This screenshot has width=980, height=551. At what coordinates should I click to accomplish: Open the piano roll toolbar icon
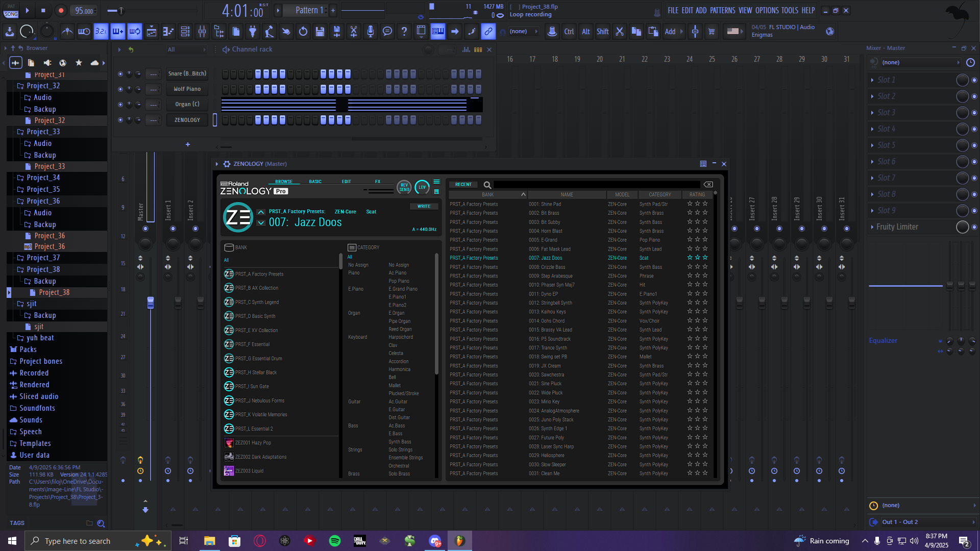point(168,32)
